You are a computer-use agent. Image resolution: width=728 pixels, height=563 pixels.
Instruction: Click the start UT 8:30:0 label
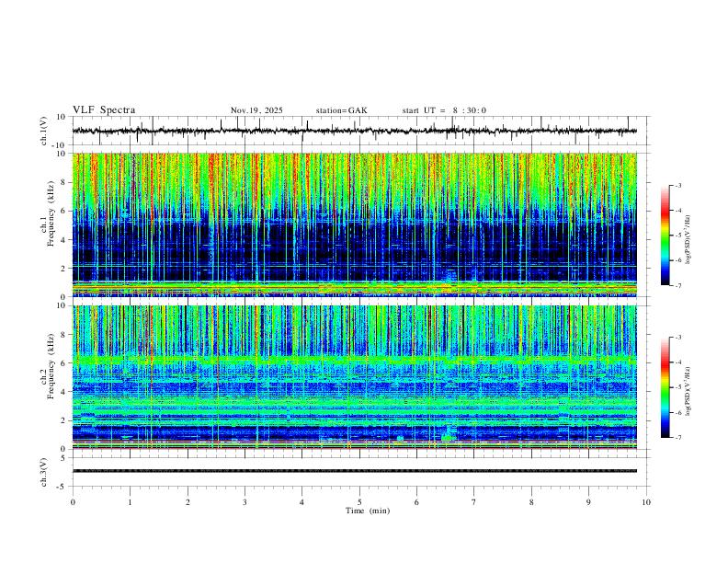(x=444, y=110)
